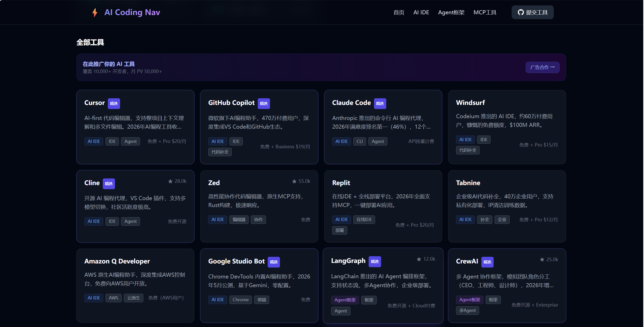Click the 在线IDE tag on Replit card
The width and height of the screenshot is (644, 327).
pos(364,220)
